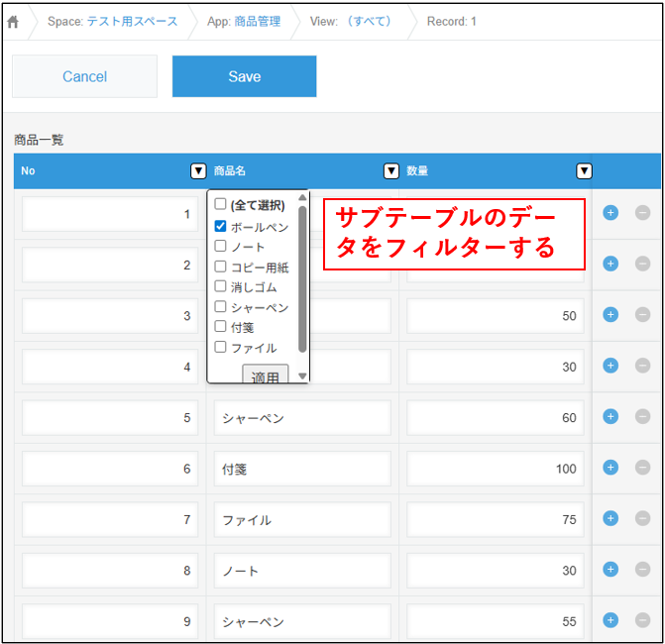Viewport: 665px width, 644px height.
Task: Remove row 2 using the minus icon
Action: click(642, 264)
